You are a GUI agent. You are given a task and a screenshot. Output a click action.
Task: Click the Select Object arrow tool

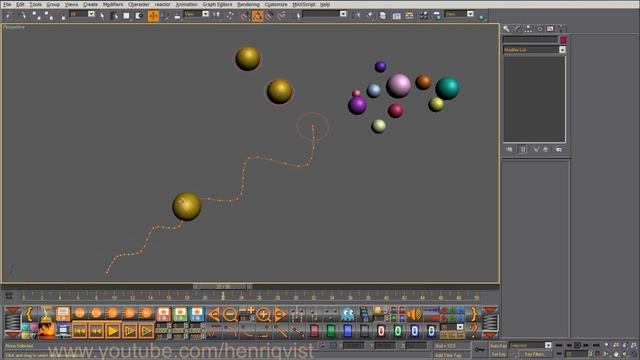[102, 16]
